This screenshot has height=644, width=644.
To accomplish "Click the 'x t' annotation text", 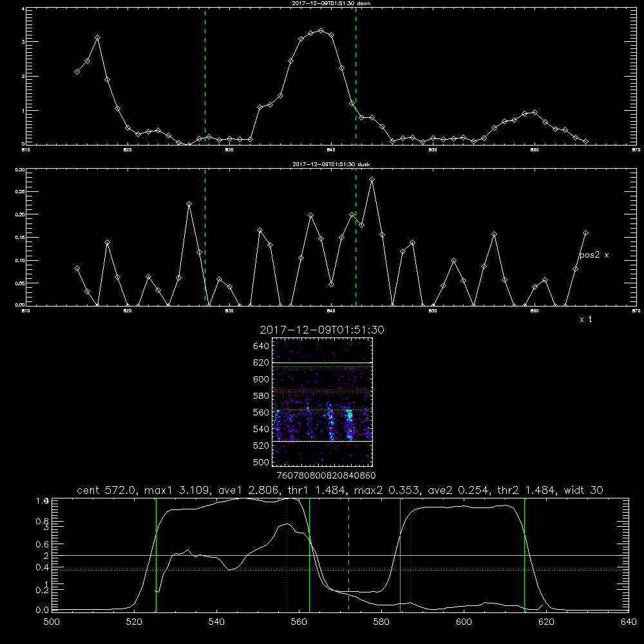I will pos(585,319).
